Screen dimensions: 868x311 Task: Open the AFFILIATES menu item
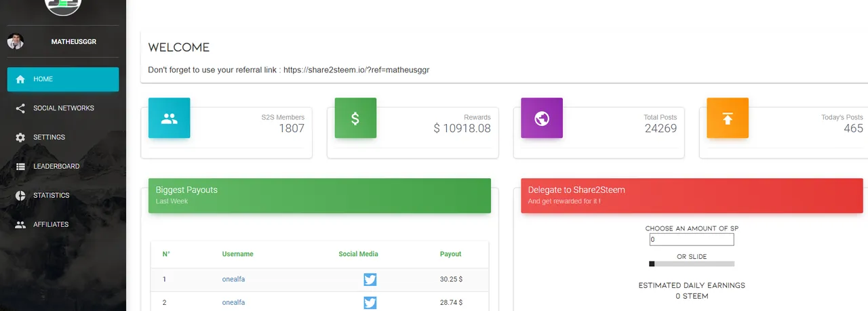63,224
